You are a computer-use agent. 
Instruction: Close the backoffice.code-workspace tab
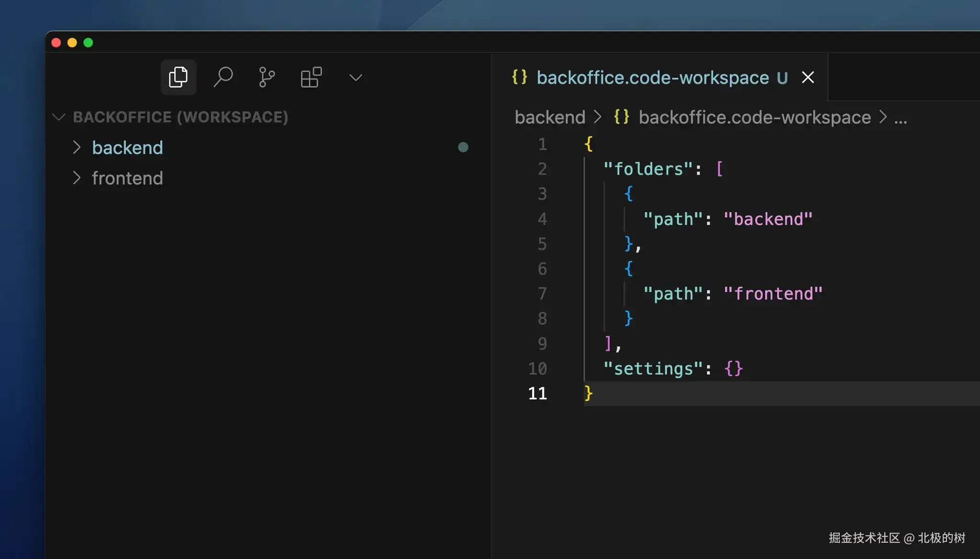808,78
